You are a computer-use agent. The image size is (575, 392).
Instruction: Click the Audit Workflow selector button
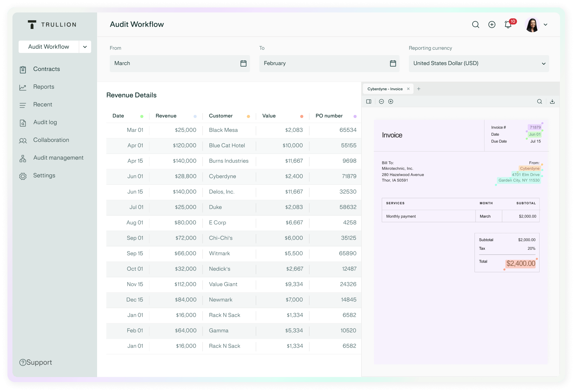click(49, 47)
